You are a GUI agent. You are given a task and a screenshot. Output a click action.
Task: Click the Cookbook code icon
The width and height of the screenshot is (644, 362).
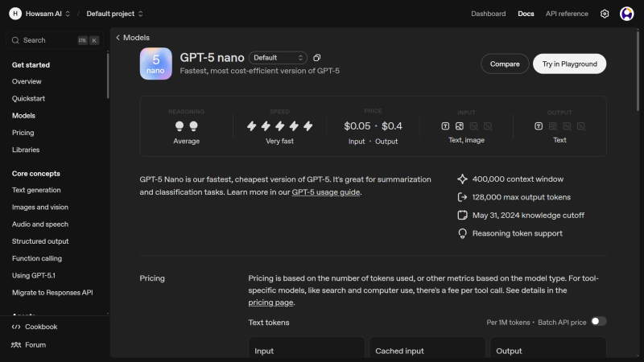coord(16,327)
